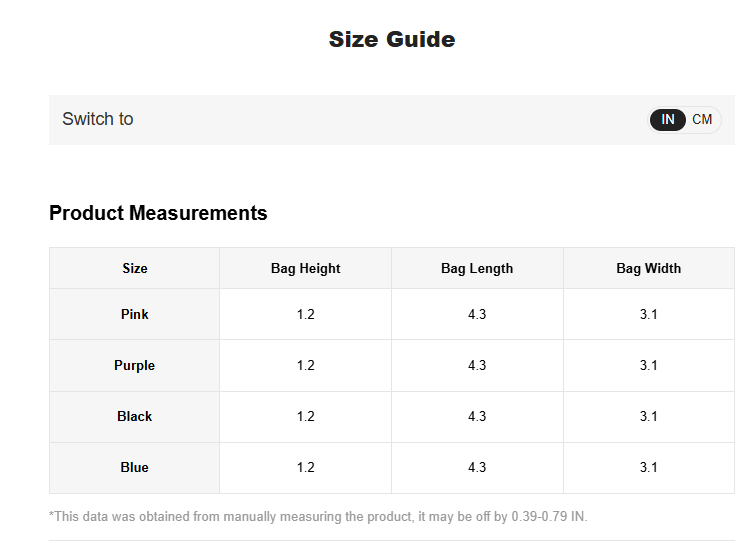
Task: Click Pink bag height value 1.2
Action: 305,314
